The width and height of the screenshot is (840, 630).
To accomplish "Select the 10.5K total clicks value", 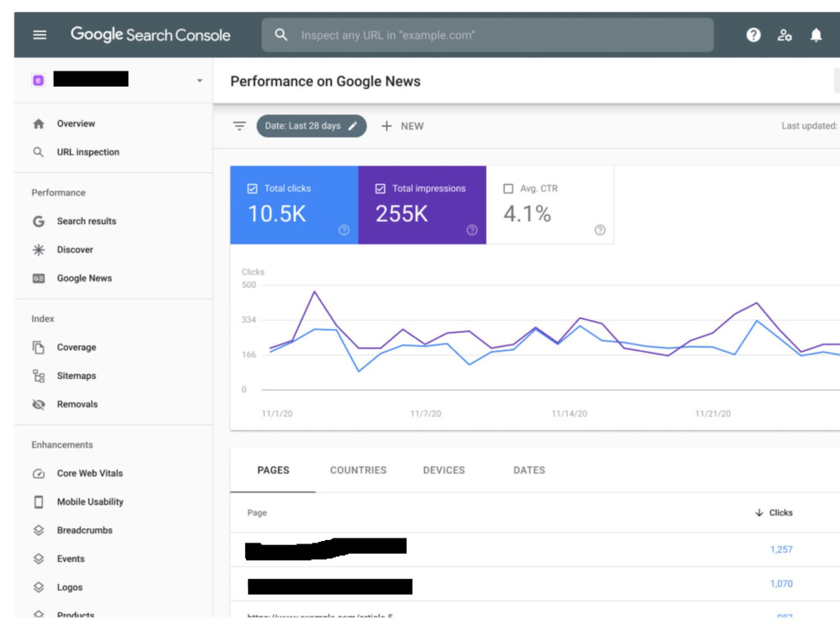I will pos(276,213).
